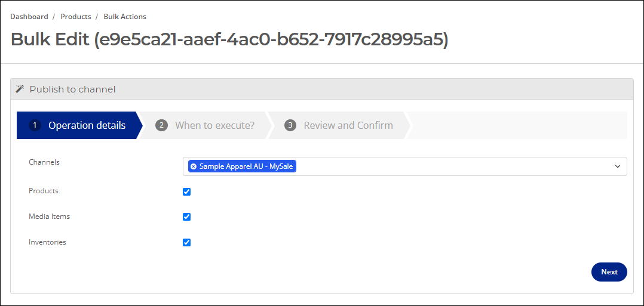
Task: Toggle the Media Items checkbox
Action: pyautogui.click(x=186, y=217)
